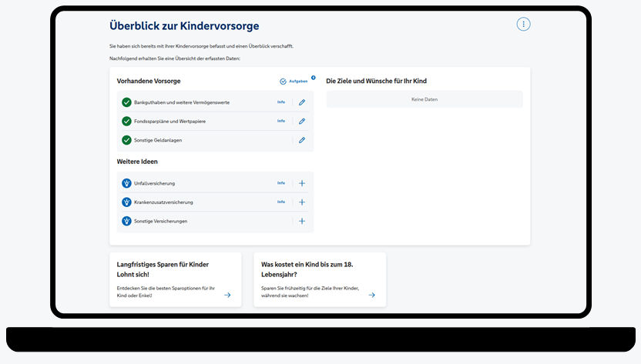Add Unfallversicherung with plus icon

[x=302, y=183]
